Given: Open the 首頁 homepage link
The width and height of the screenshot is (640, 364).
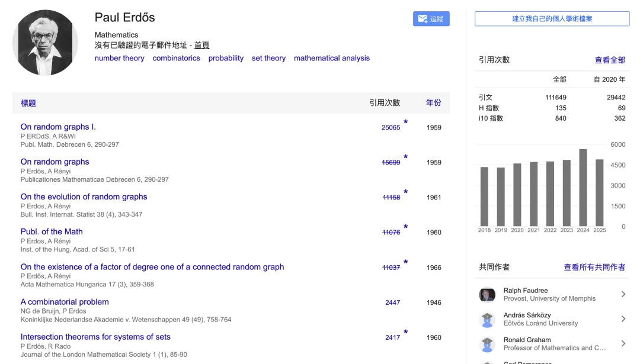Looking at the screenshot, I should pyautogui.click(x=201, y=46).
